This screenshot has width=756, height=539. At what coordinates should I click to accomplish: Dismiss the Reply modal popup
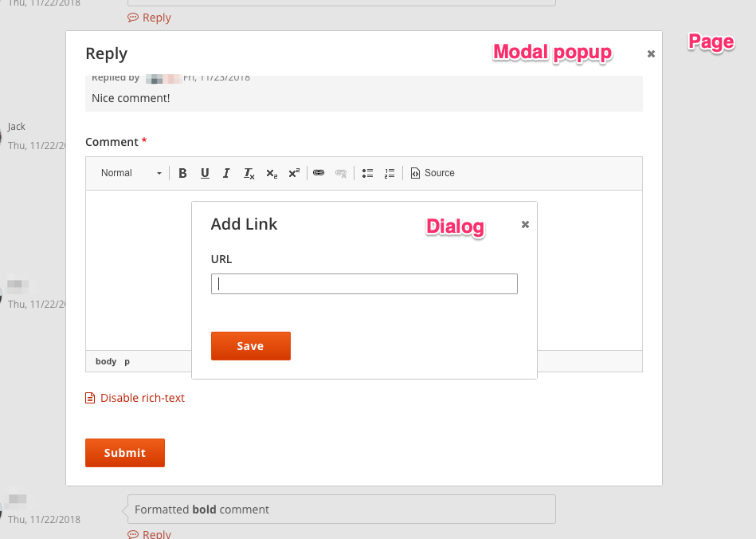pyautogui.click(x=650, y=53)
